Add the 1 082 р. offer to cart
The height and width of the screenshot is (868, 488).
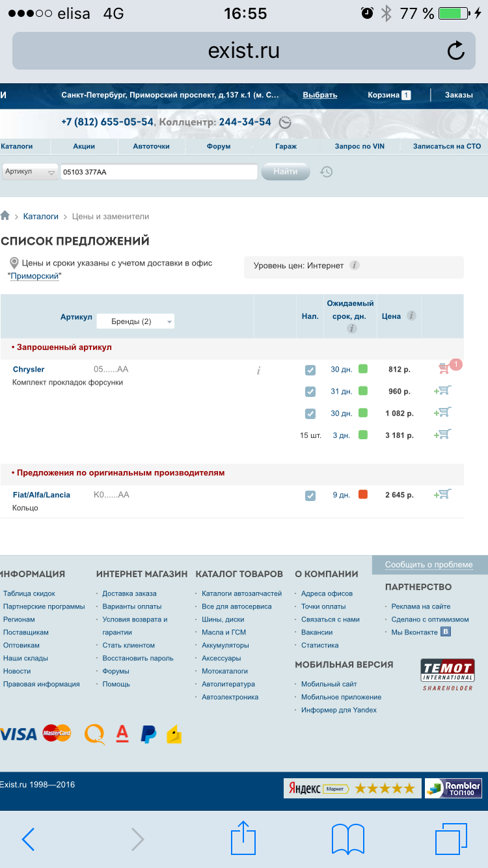click(443, 412)
